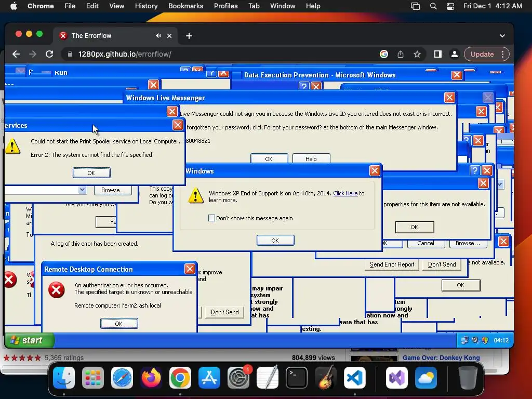Click the Spotlight search icon
532x399 pixels.
point(433,6)
